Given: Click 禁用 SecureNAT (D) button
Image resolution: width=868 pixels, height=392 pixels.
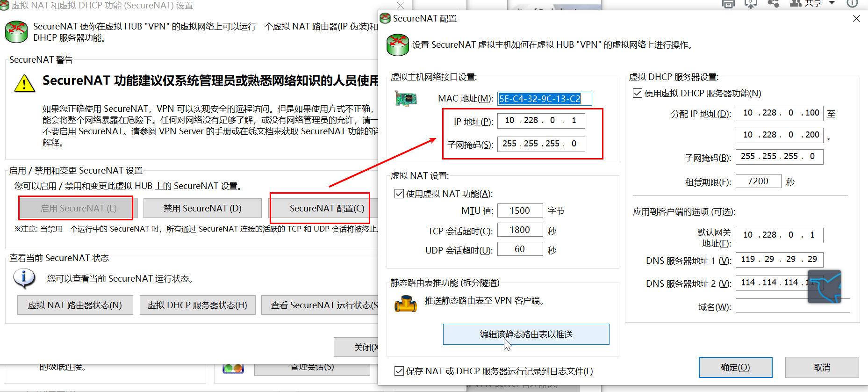Looking at the screenshot, I should [x=202, y=209].
